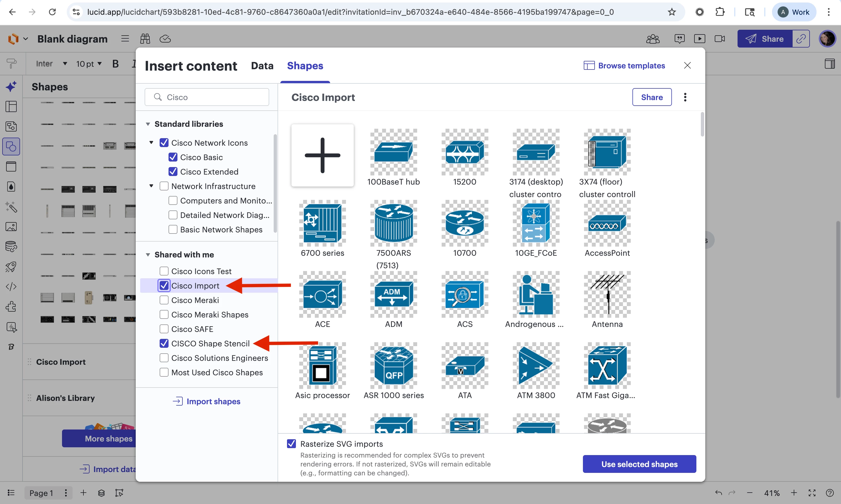Collapse the Cisco Network Icons tree
The width and height of the screenshot is (841, 504).
click(x=152, y=143)
